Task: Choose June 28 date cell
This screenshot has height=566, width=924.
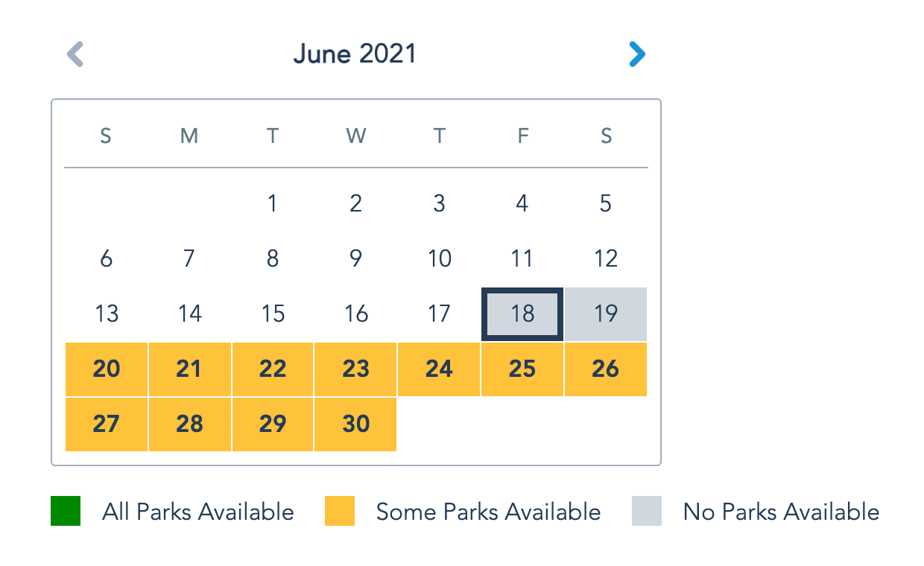Action: [190, 424]
